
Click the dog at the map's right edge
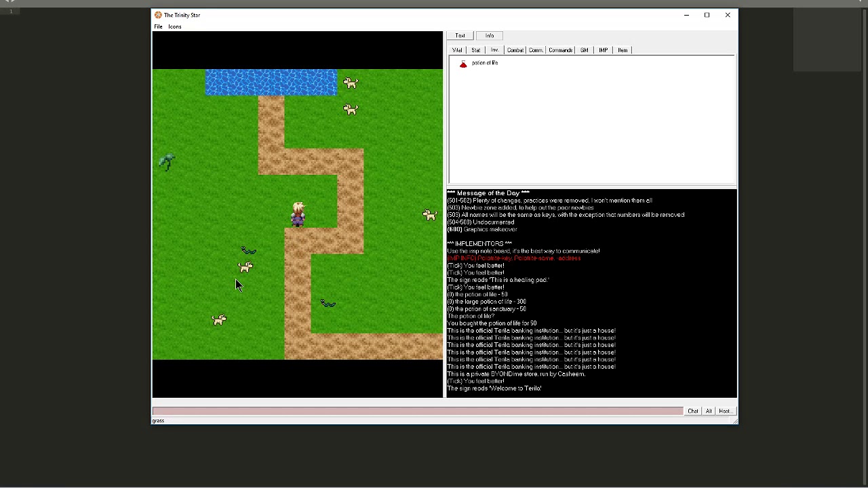[x=430, y=215]
